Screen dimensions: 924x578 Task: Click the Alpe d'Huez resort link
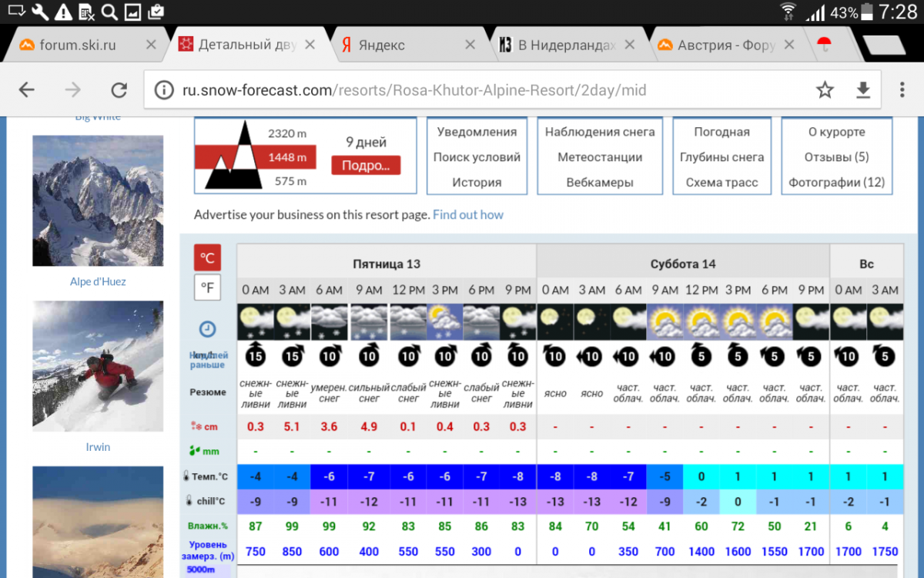98,281
